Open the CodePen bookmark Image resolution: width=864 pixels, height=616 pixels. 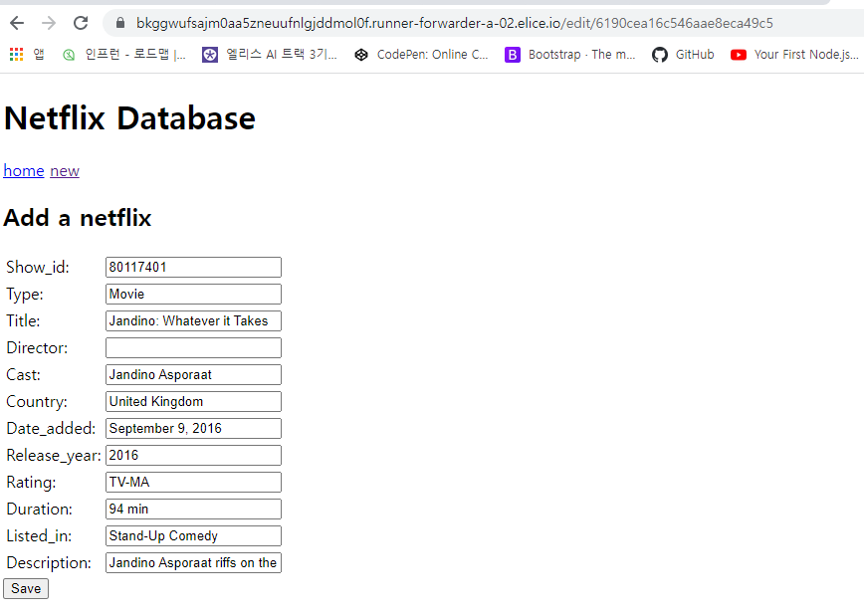pos(421,54)
